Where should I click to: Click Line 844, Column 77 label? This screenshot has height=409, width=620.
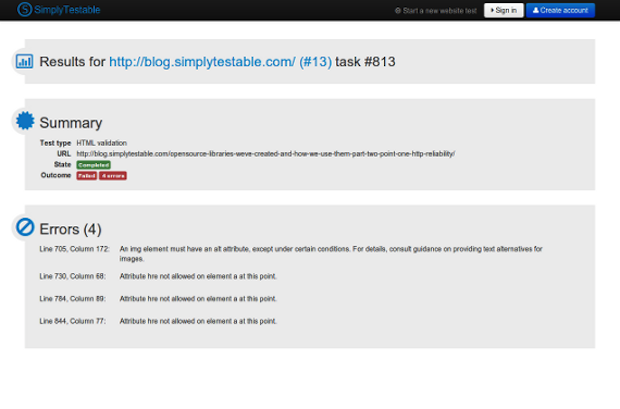(72, 321)
